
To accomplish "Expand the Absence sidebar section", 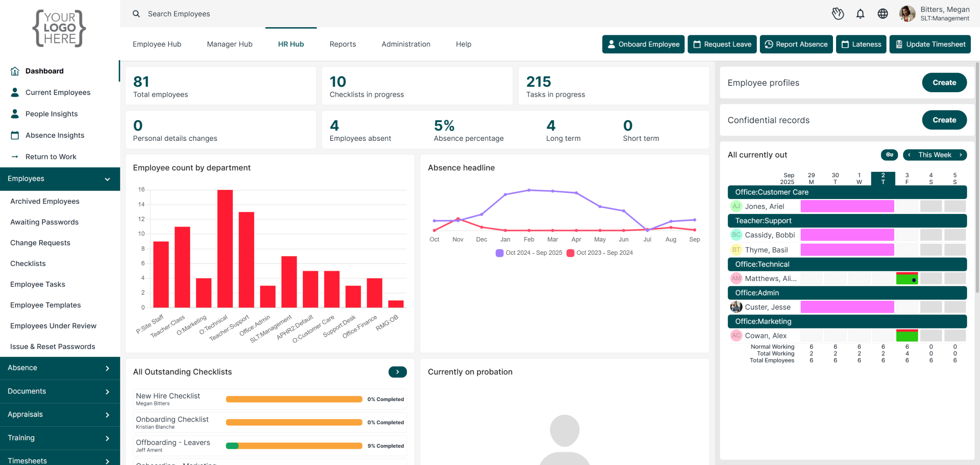I will 107,368.
